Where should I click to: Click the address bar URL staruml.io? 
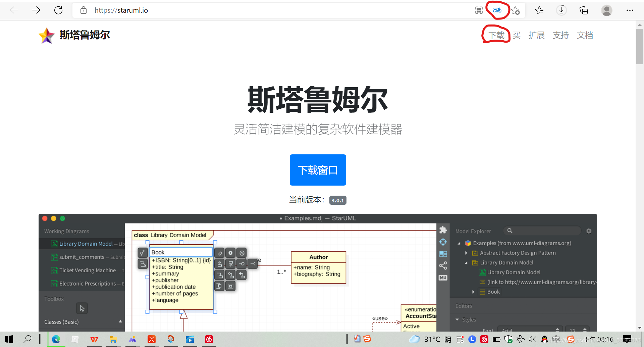tap(121, 10)
